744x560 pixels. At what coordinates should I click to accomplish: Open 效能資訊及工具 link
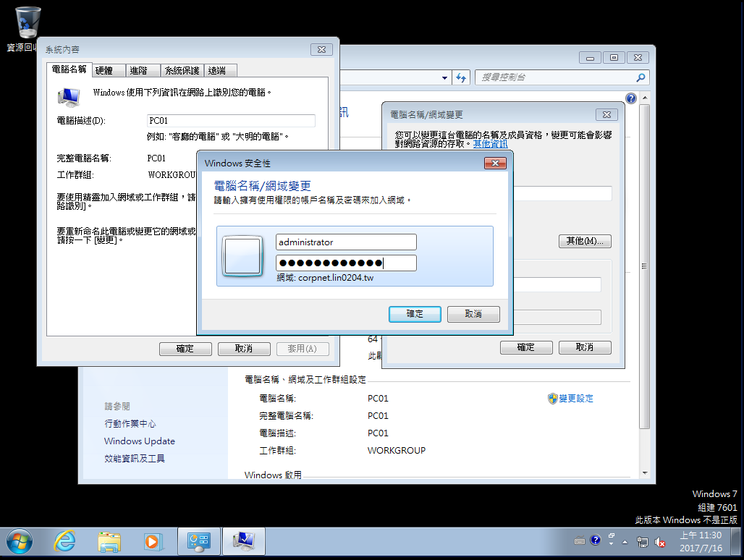pyautogui.click(x=135, y=458)
